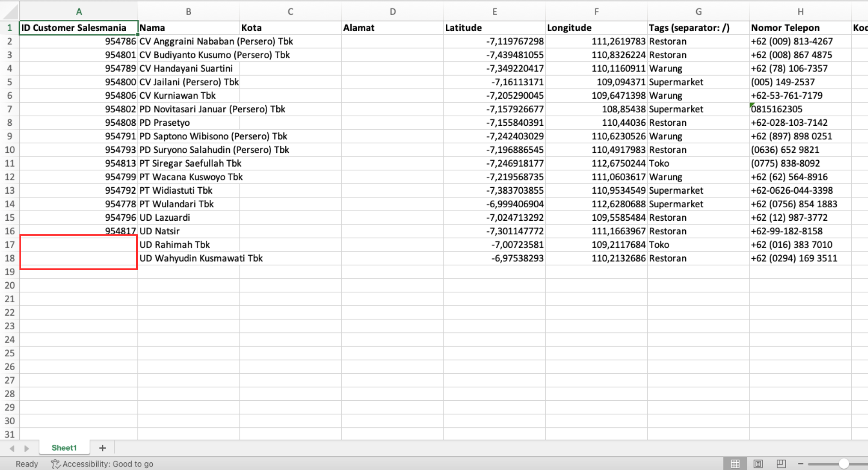Select column A header
The image size is (868, 470).
click(x=79, y=12)
